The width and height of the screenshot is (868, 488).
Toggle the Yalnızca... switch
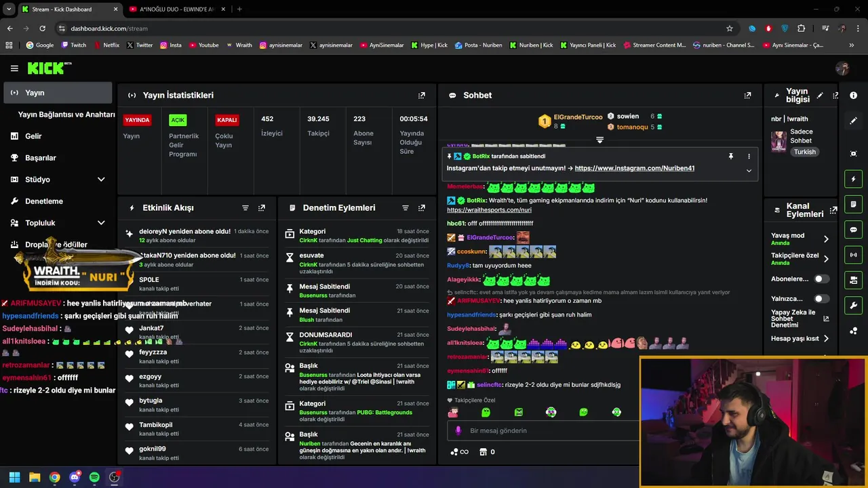(x=821, y=299)
